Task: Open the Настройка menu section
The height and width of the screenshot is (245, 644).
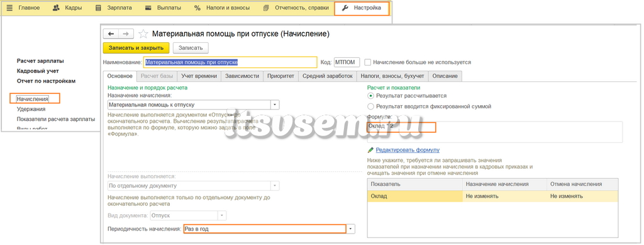Action: coord(362,8)
